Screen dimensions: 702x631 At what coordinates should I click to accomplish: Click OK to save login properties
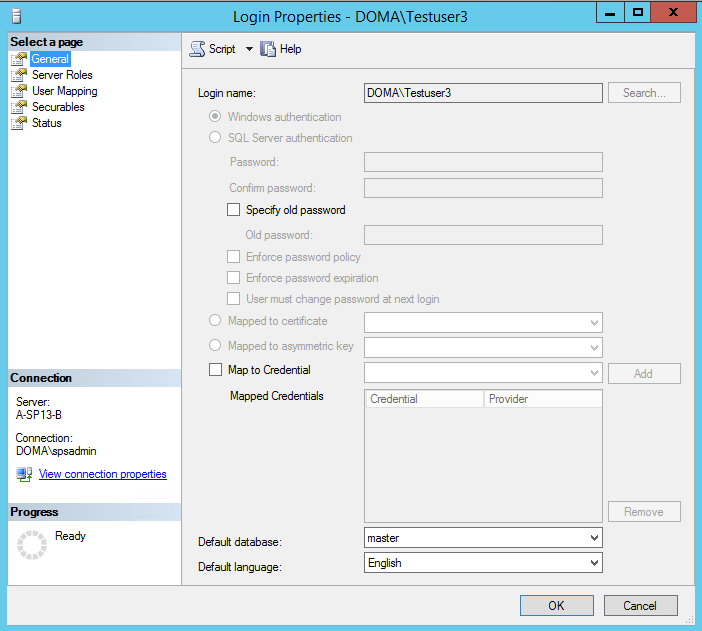coord(556,605)
